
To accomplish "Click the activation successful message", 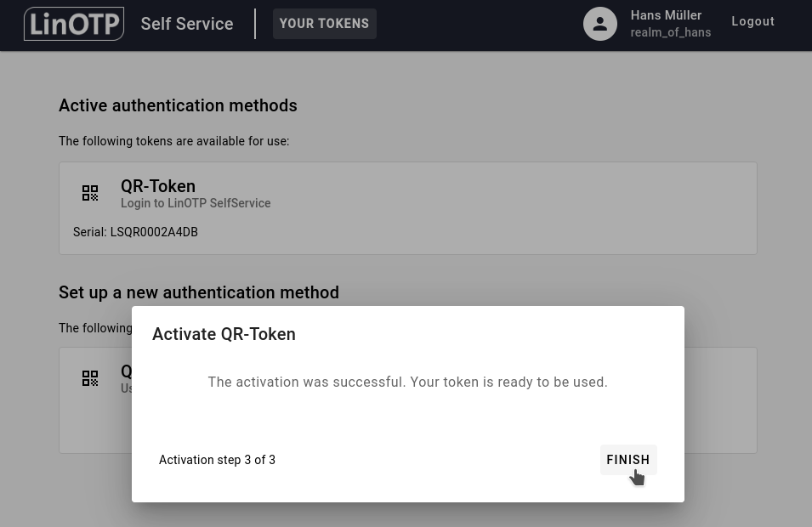I will (407, 382).
